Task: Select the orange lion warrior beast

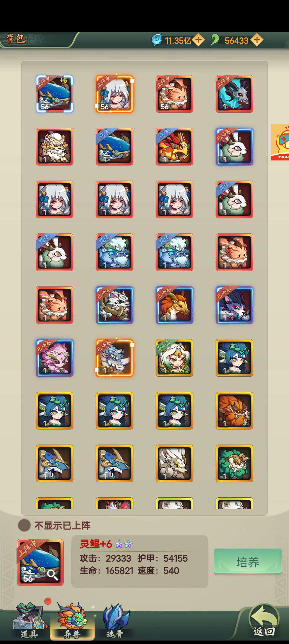Action: pos(234,411)
